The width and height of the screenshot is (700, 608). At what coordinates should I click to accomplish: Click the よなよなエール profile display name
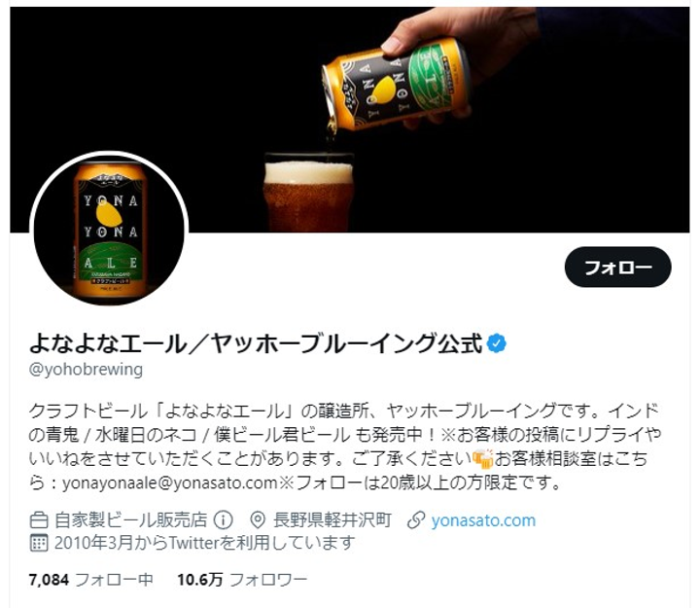pos(256,343)
